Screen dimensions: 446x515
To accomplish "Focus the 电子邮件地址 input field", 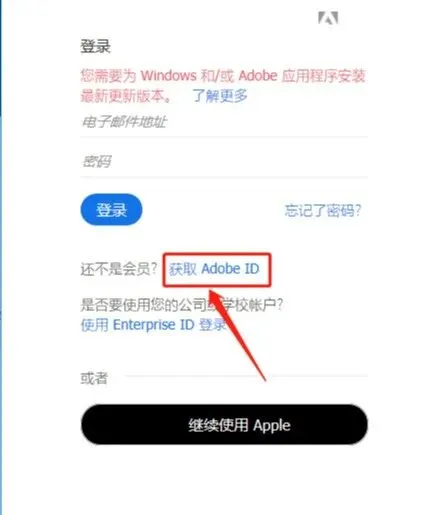I will (x=224, y=122).
